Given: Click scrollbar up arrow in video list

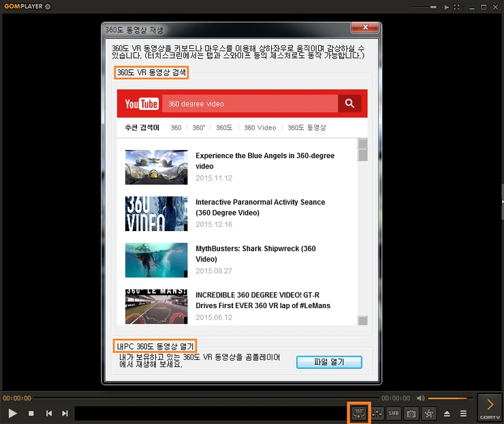Looking at the screenshot, I should coord(362,143).
